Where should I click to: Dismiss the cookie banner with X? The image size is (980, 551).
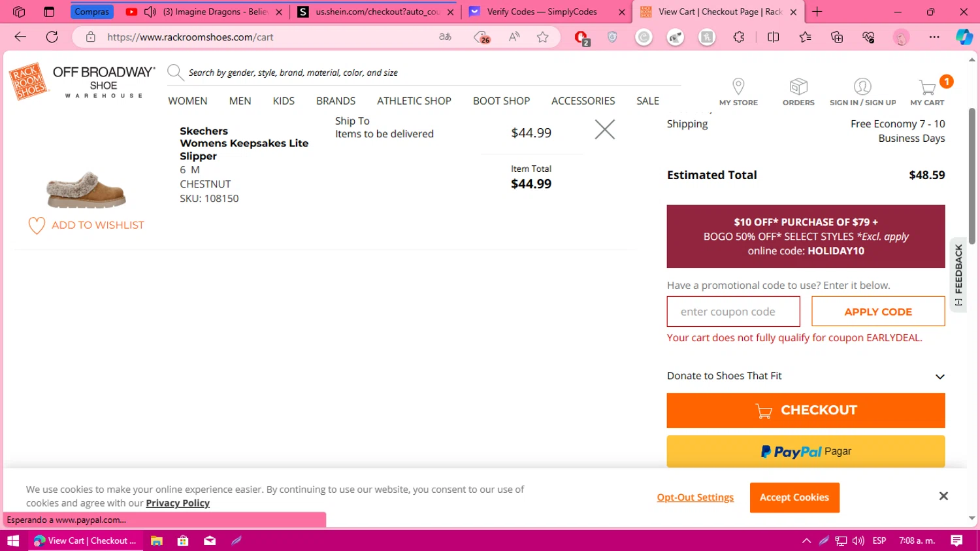(943, 496)
